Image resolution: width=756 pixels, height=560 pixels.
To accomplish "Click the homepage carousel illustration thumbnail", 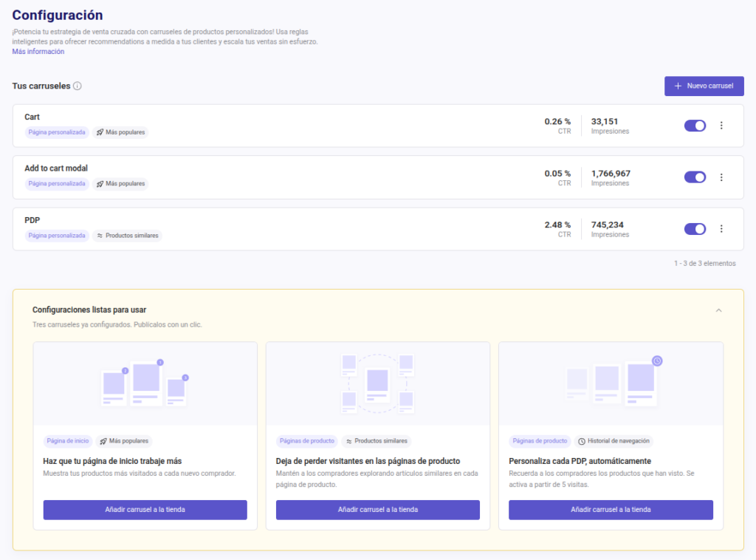I will click(x=145, y=384).
